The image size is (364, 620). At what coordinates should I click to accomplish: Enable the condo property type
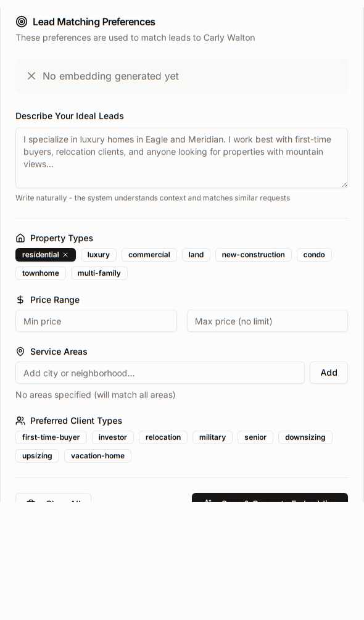[x=314, y=255]
